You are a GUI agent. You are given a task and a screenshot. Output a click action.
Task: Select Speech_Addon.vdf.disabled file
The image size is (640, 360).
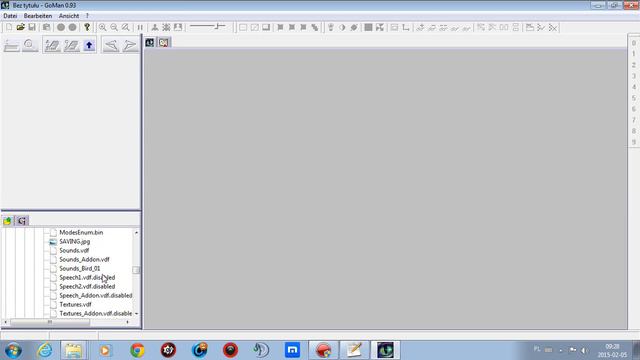(x=96, y=295)
